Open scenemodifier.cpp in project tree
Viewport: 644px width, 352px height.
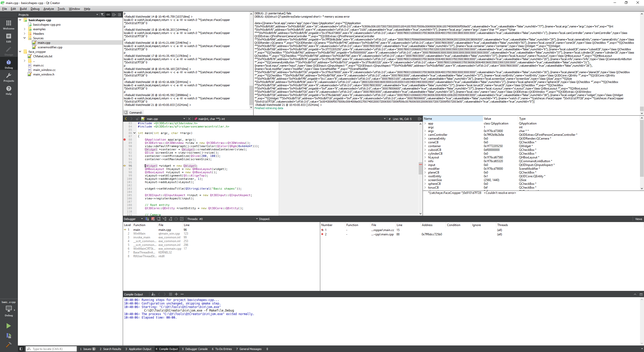pos(50,47)
